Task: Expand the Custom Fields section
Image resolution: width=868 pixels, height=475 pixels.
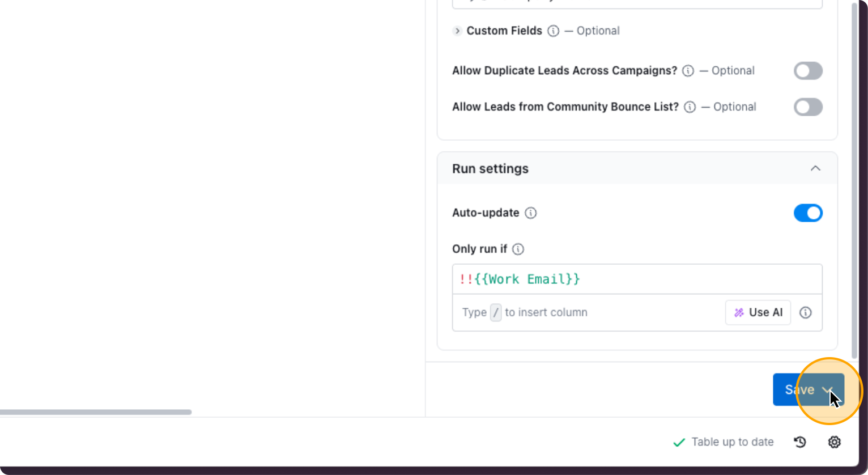Action: click(458, 31)
